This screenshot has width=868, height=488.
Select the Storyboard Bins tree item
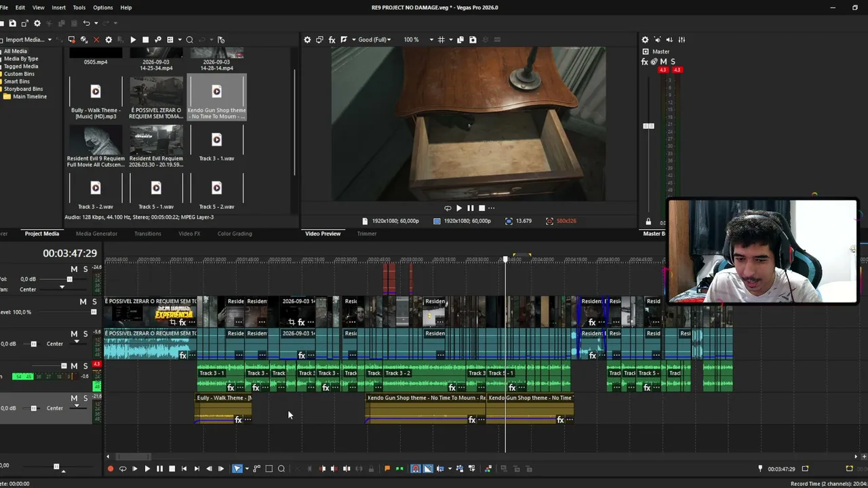[23, 89]
